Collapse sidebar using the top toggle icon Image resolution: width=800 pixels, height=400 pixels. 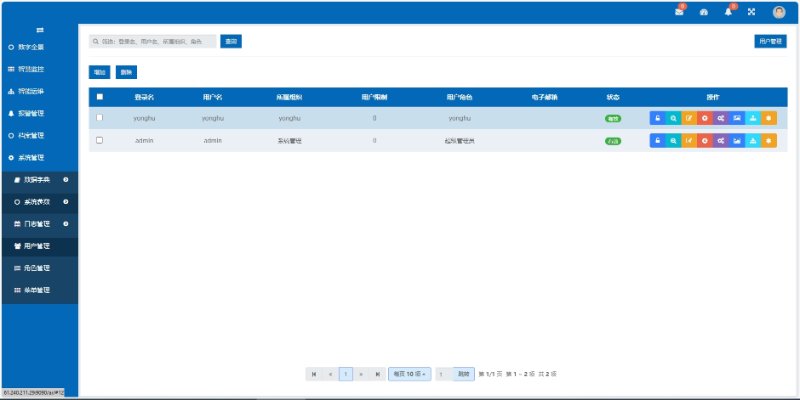click(x=39, y=30)
